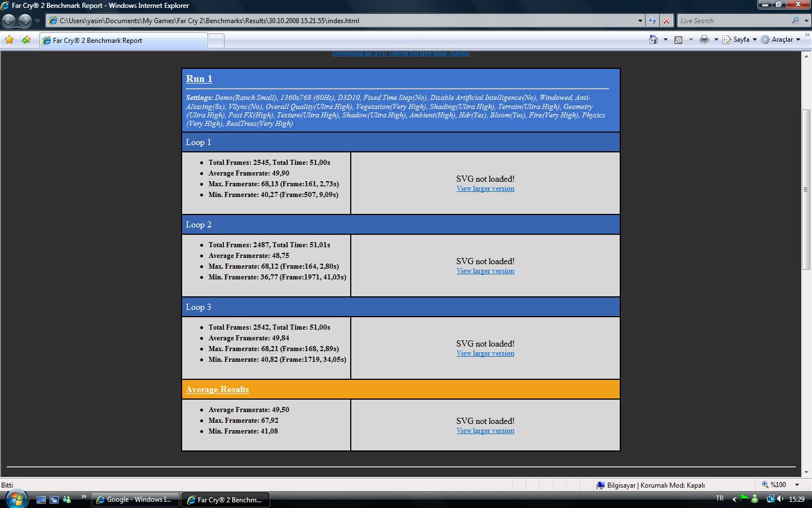
Task: Click the Add to Favorites icon
Action: coord(26,40)
